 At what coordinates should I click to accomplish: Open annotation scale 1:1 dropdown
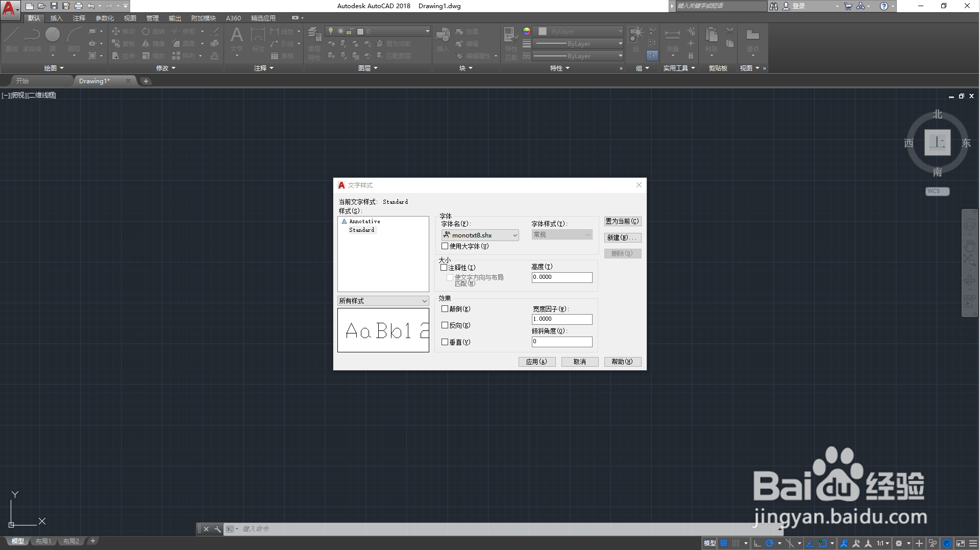(883, 543)
